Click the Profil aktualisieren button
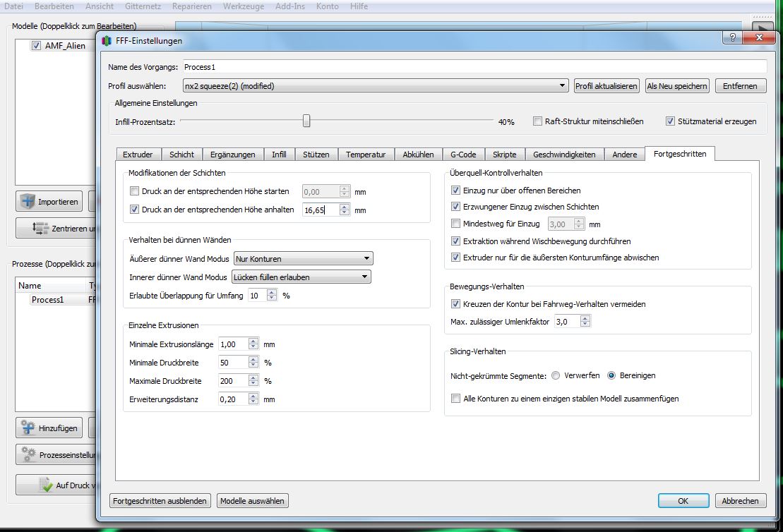Image resolution: width=783 pixels, height=532 pixels. [606, 85]
